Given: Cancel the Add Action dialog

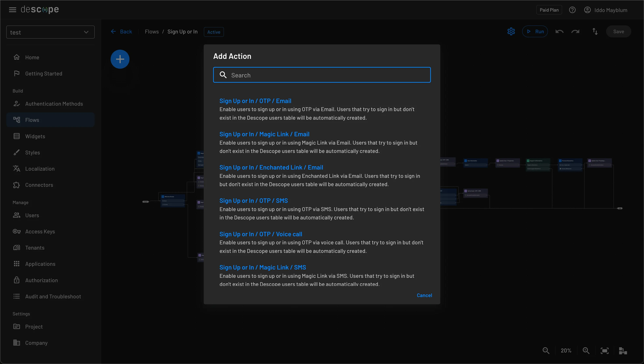Looking at the screenshot, I should tap(425, 295).
